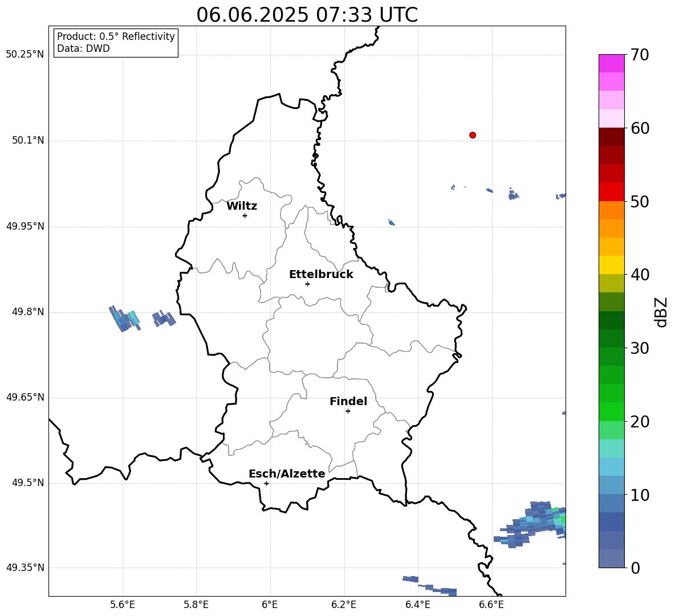The width and height of the screenshot is (675, 616).
Task: Click the Findel station label
Action: [348, 401]
